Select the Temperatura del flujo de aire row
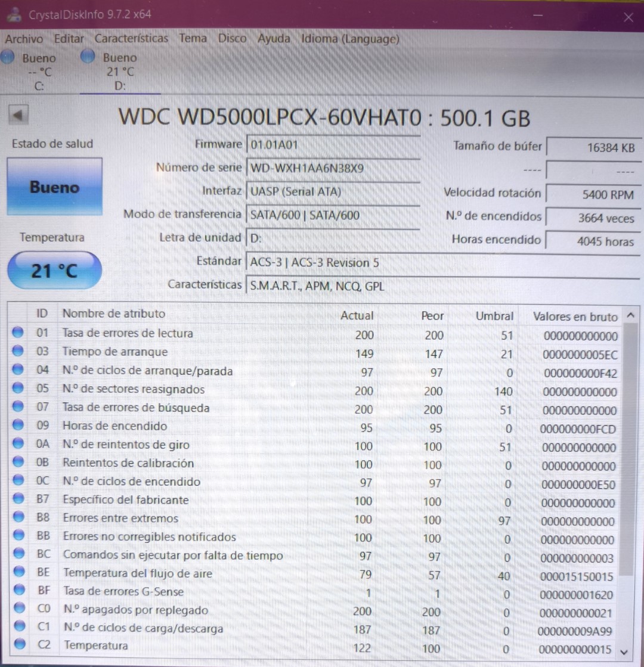 315,574
